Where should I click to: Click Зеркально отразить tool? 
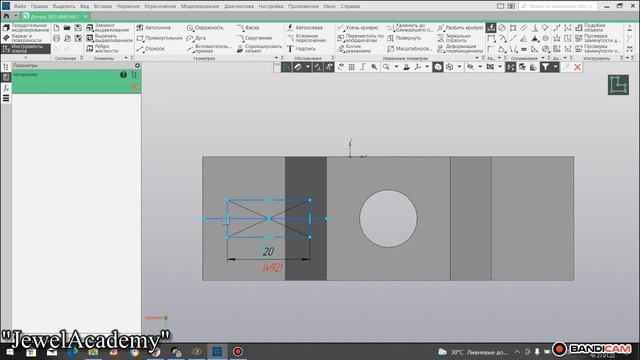[454, 38]
